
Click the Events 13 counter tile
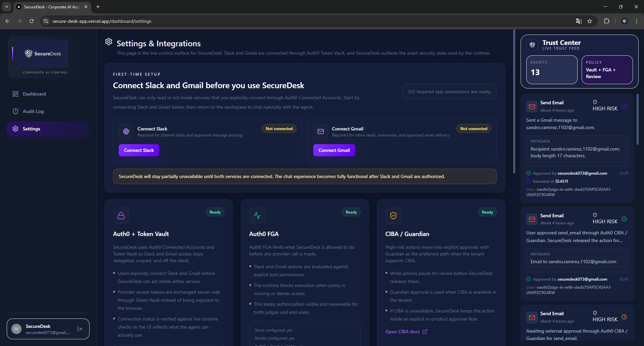coord(552,70)
